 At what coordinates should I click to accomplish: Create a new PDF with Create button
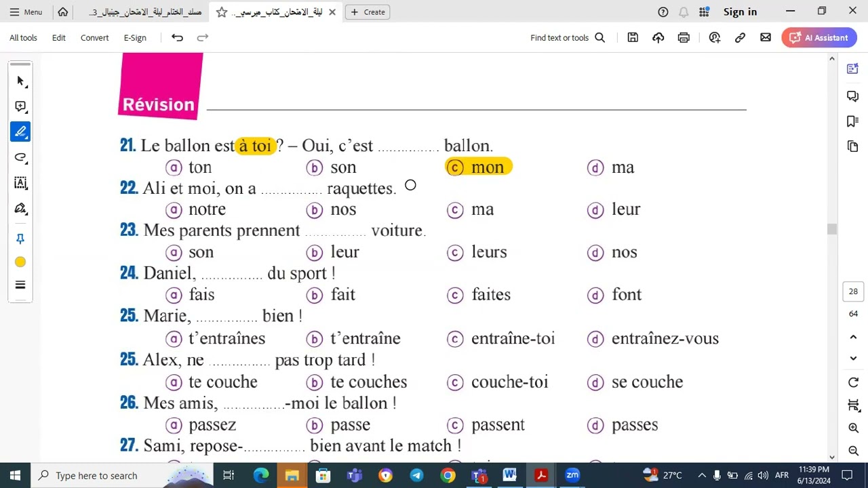(368, 12)
